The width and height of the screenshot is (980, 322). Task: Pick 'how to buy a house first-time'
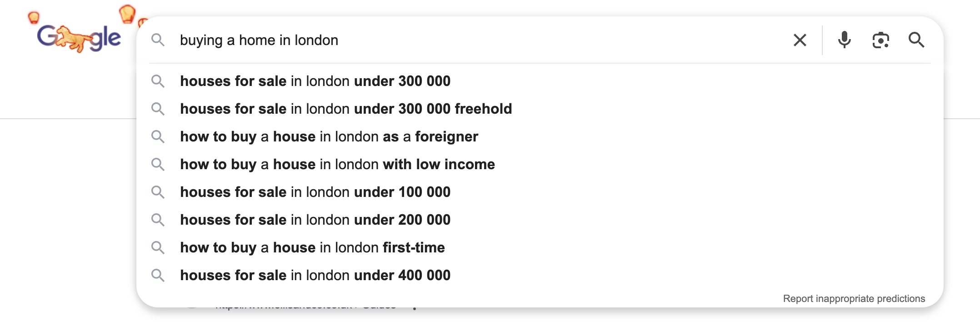(x=312, y=247)
